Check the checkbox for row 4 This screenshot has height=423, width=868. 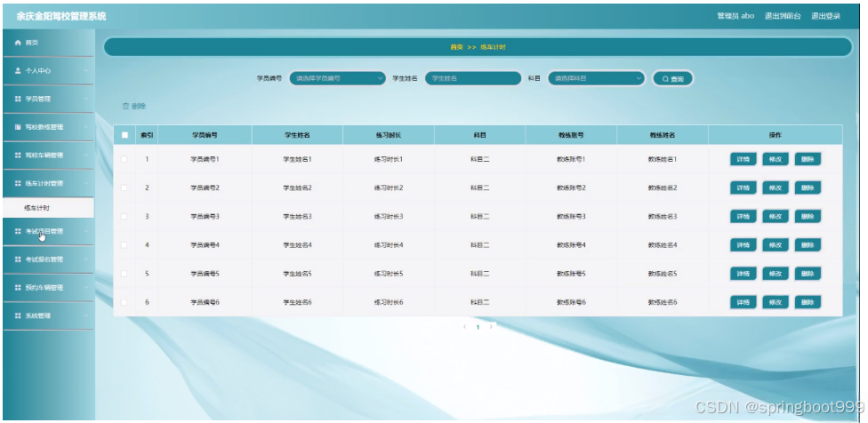[124, 245]
